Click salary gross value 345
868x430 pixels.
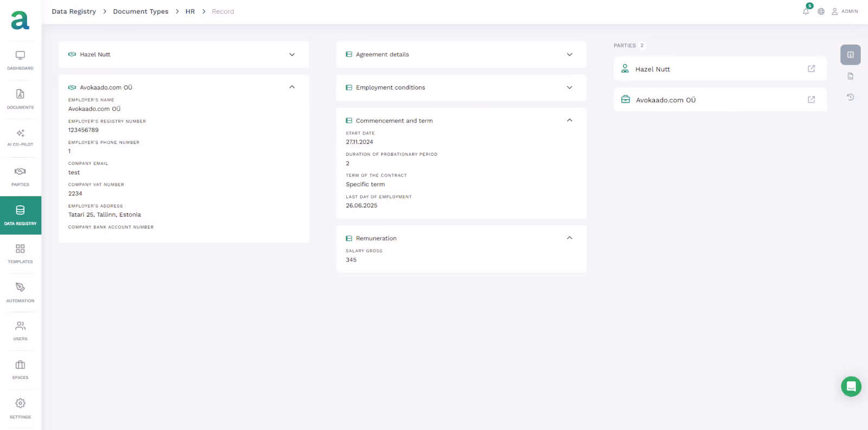pos(351,260)
